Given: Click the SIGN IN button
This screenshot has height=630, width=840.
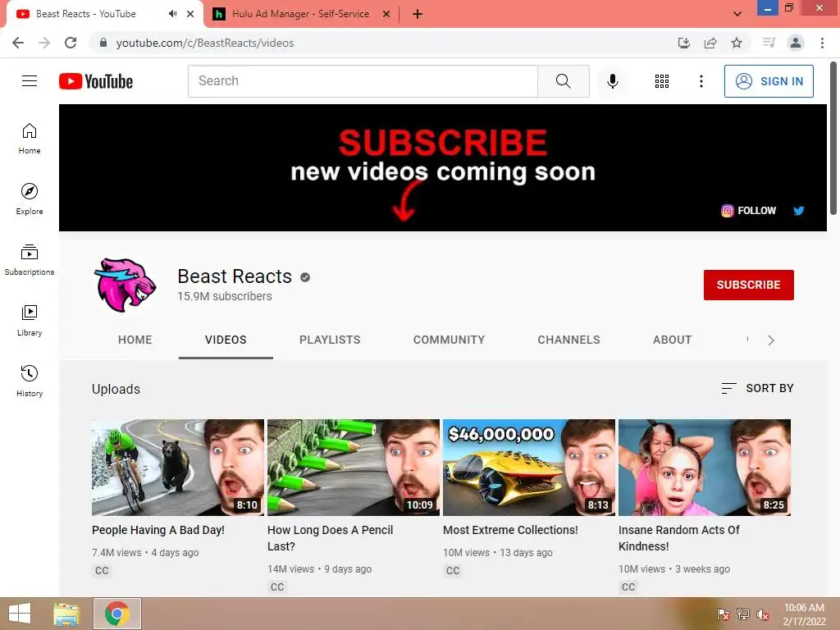Looking at the screenshot, I should tap(769, 81).
